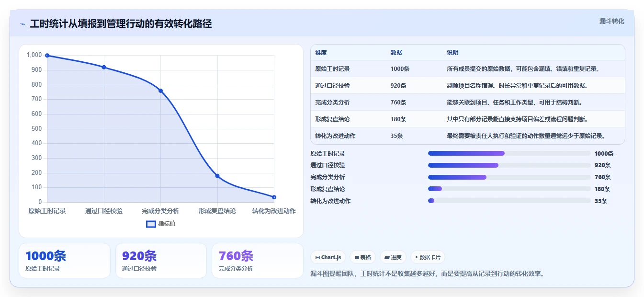Select table cell 形成复盘结论
Screen dimensions: 644x297
[x=332, y=119]
